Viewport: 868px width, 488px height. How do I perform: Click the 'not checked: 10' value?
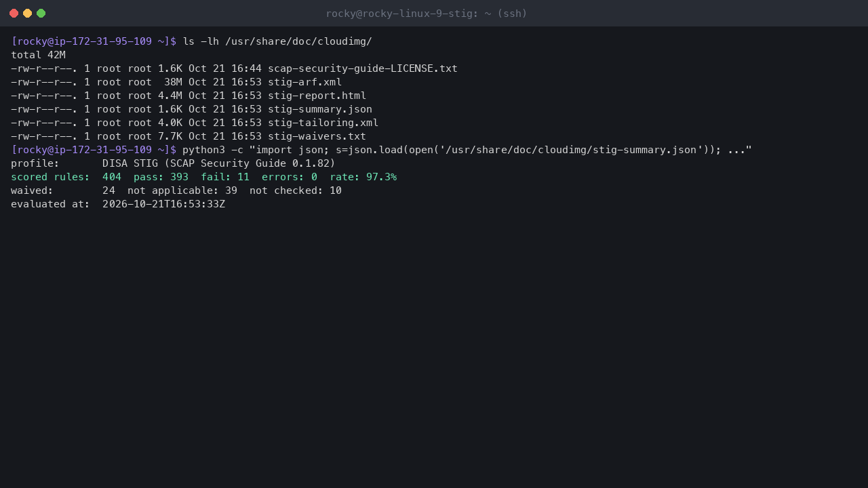point(296,190)
